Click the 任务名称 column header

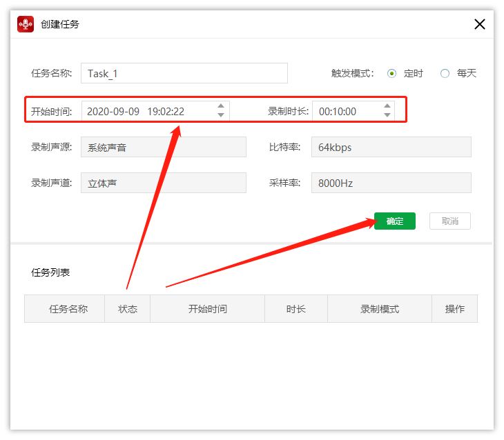[x=68, y=309]
